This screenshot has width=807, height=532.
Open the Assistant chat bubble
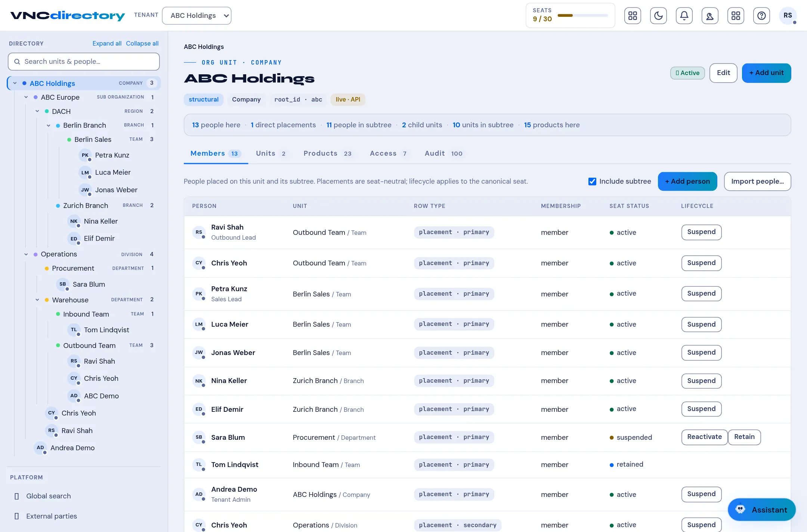tap(761, 510)
